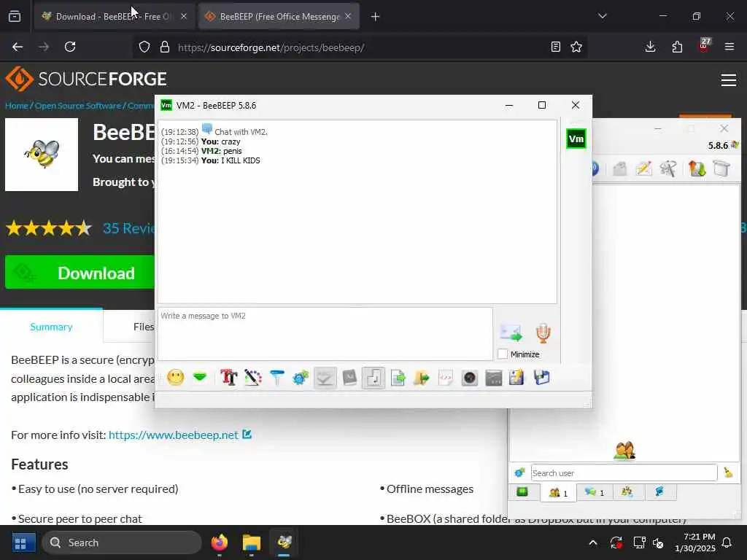Click the site padlock icon
Screen dimensions: 747x560
point(165,47)
